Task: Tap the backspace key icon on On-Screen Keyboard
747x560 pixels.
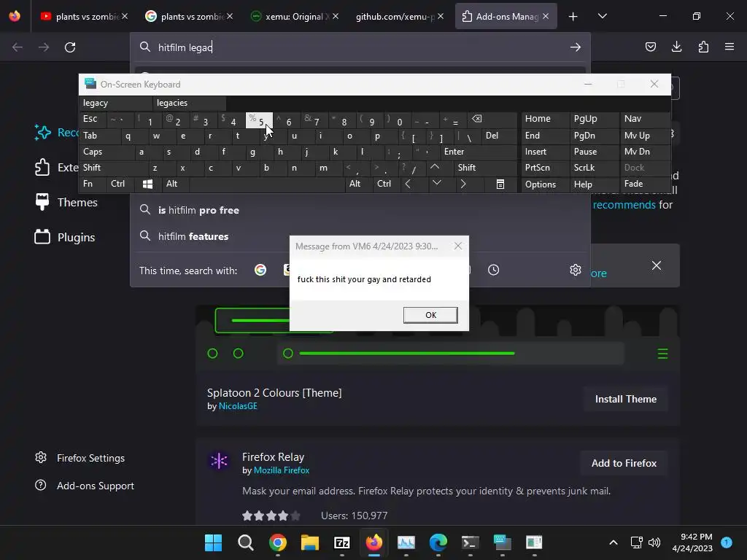Action: point(492,119)
